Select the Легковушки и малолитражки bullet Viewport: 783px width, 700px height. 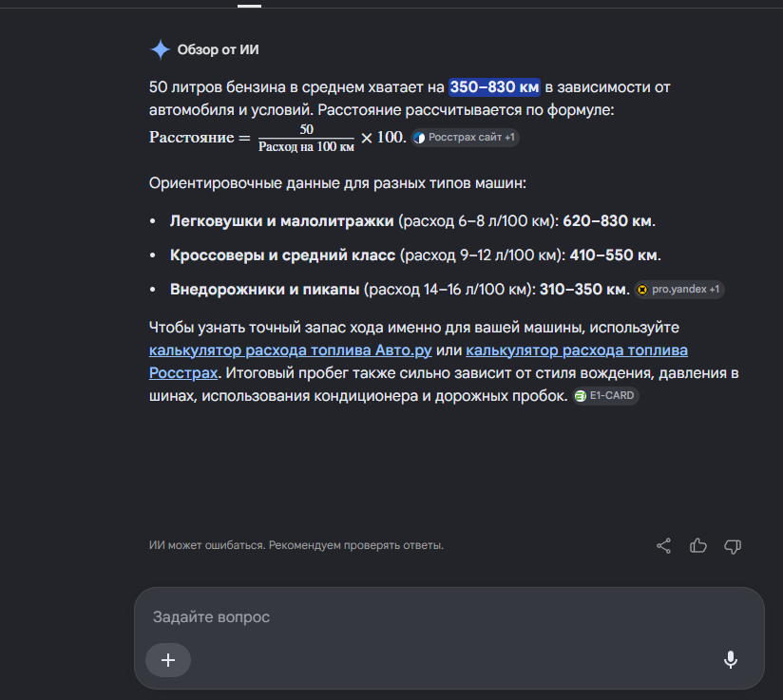pos(412,221)
